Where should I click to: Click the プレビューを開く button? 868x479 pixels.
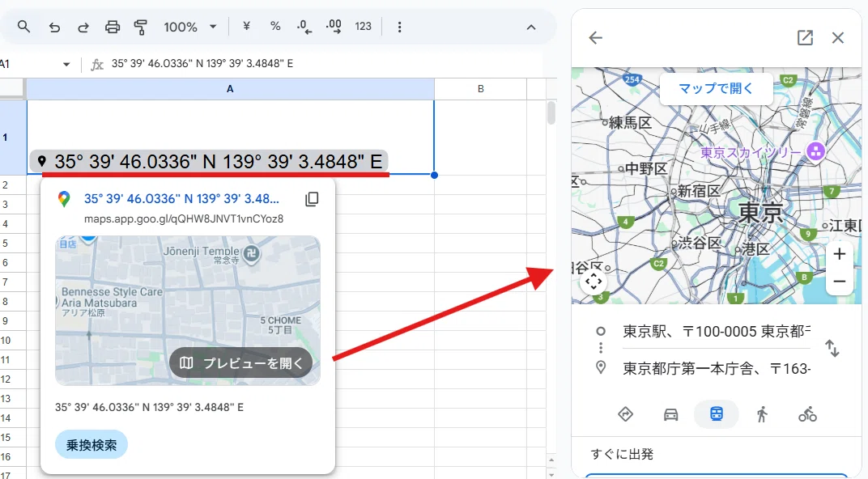point(240,362)
